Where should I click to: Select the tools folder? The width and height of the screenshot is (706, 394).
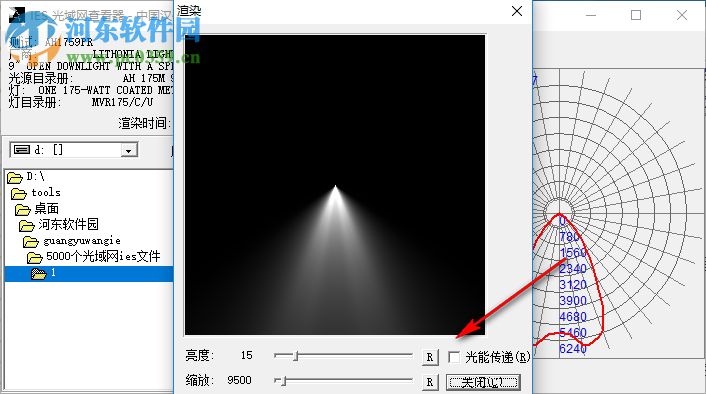(45, 193)
